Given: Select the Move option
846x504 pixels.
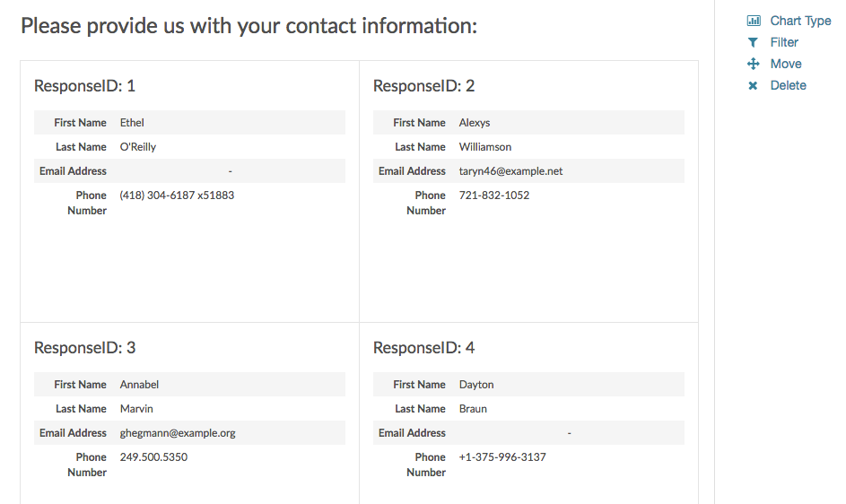Looking at the screenshot, I should (786, 64).
